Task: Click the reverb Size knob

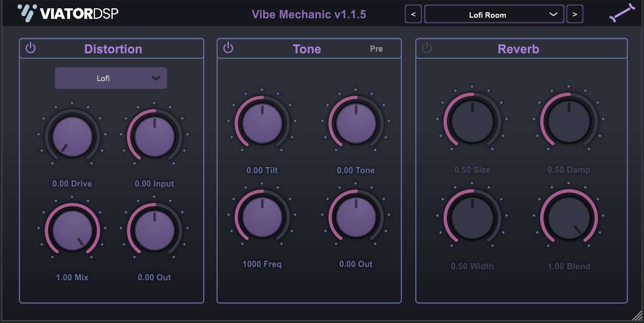Action: point(472,121)
